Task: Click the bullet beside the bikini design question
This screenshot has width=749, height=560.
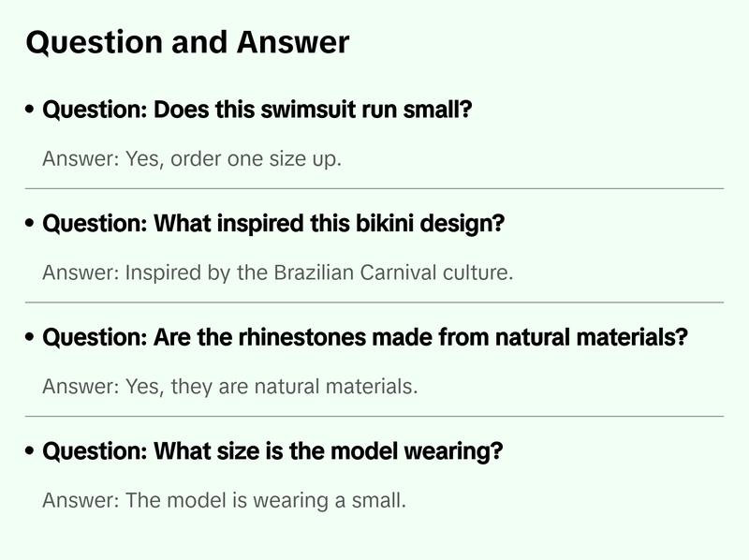Action: [x=31, y=225]
